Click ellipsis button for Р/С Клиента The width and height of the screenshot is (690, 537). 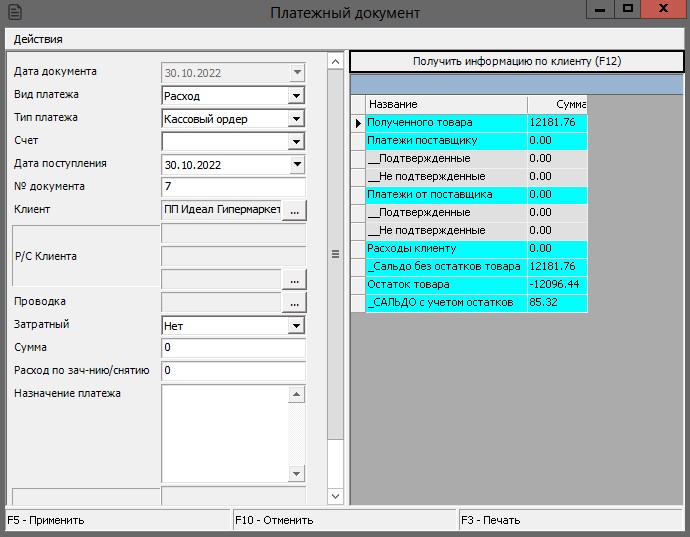[294, 279]
